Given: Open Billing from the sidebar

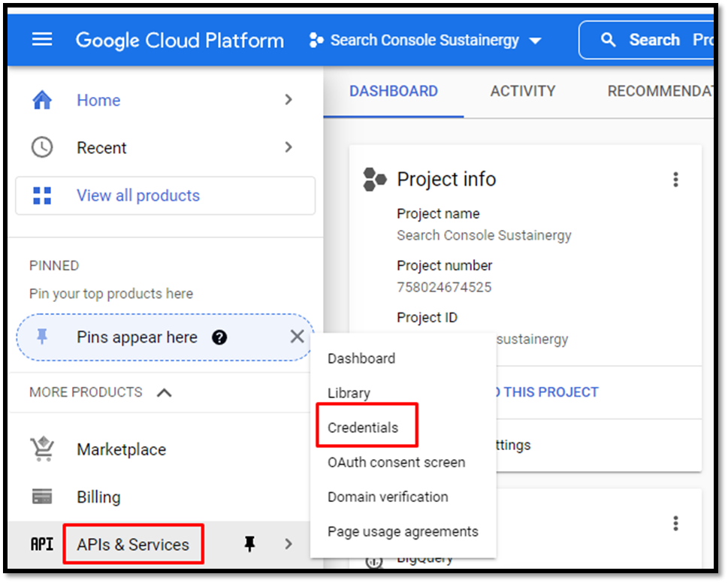Looking at the screenshot, I should click(99, 497).
